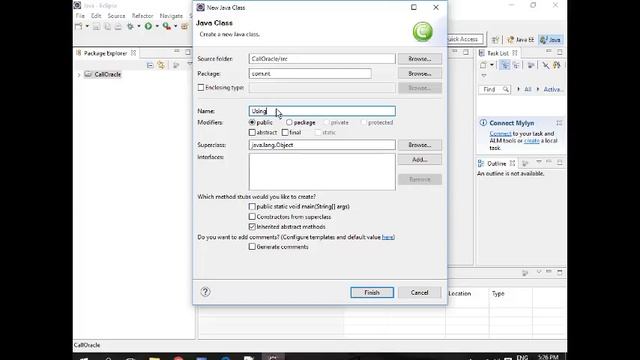Click the green Run toolbar button
Image resolution: width=640 pixels, height=360 pixels.
(148, 26)
